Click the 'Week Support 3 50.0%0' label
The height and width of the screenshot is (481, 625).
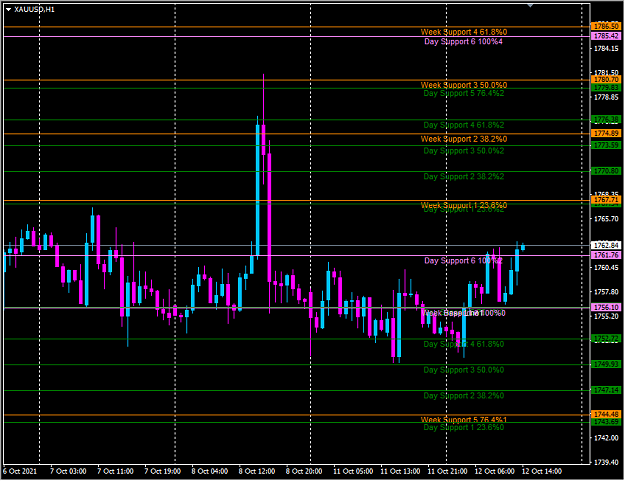click(x=464, y=85)
